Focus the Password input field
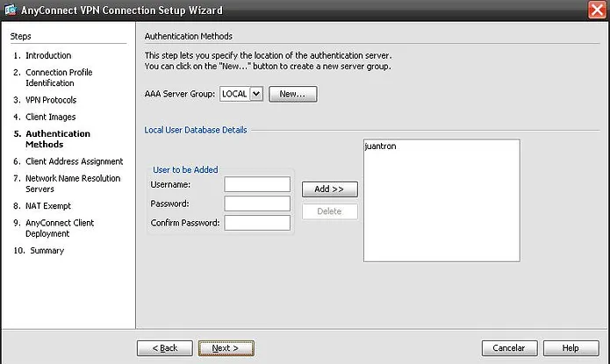The image size is (610, 364). pos(257,203)
